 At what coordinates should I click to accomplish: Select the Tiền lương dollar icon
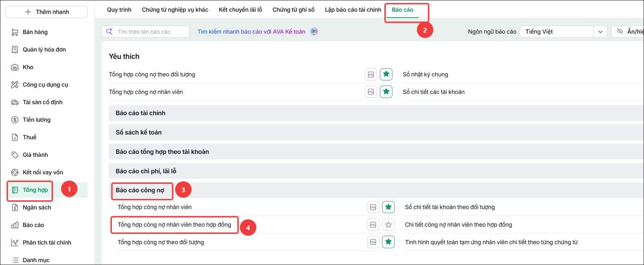point(15,120)
